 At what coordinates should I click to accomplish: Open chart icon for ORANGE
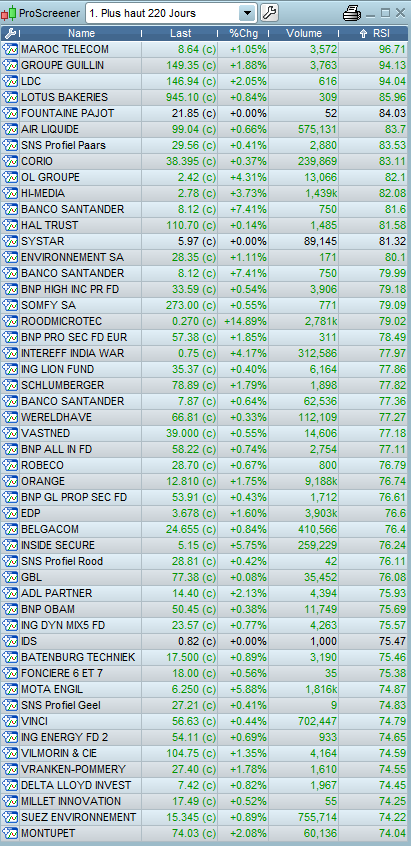coord(10,481)
